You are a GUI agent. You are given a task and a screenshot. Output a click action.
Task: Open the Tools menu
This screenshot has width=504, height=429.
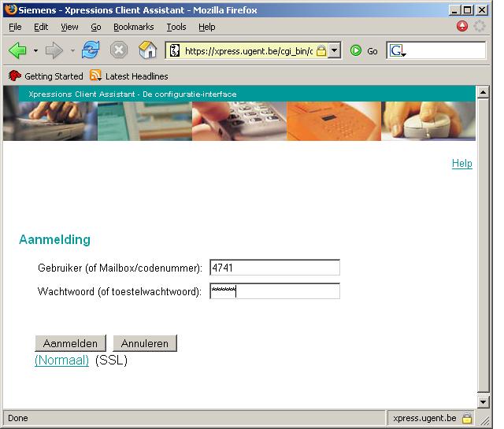click(176, 27)
